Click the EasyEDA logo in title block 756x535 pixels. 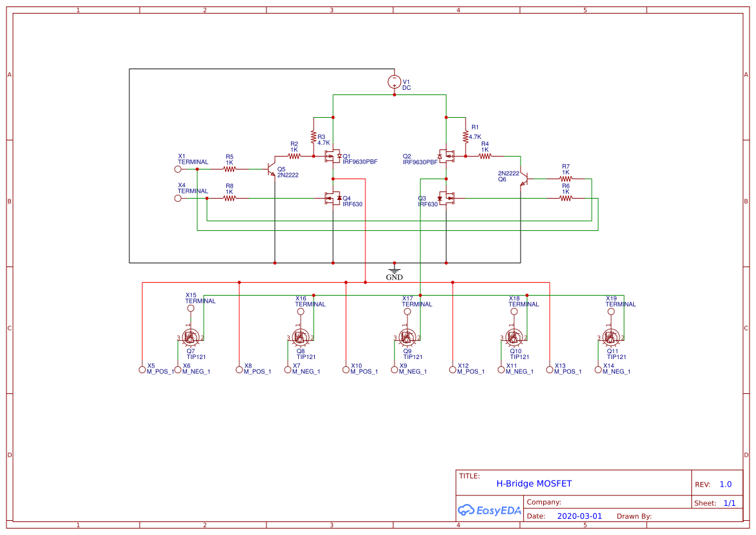(490, 510)
